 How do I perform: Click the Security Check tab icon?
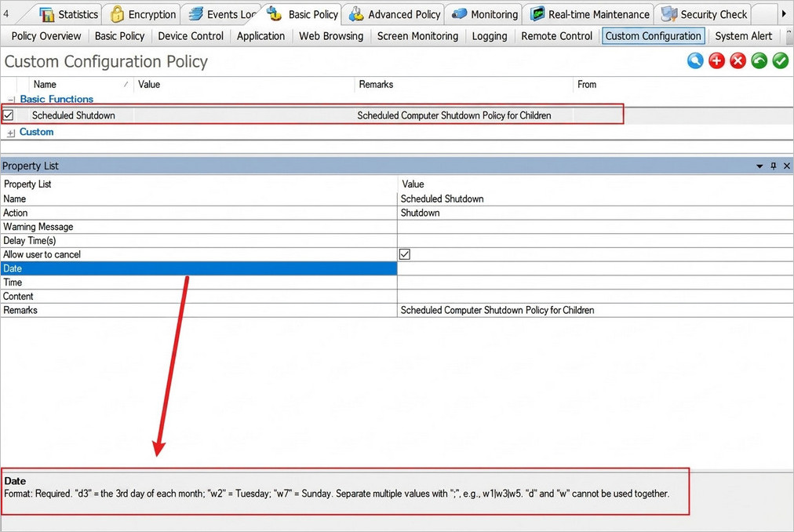tap(669, 14)
